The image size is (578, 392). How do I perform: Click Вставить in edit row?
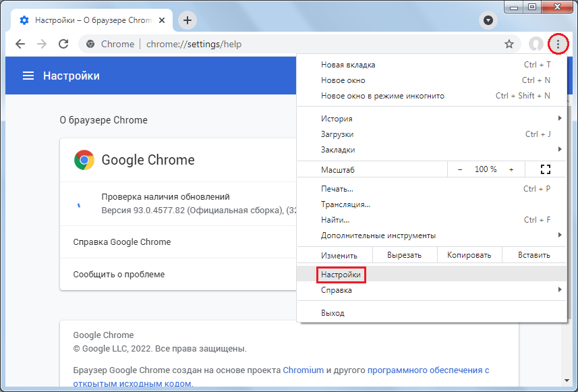click(534, 255)
